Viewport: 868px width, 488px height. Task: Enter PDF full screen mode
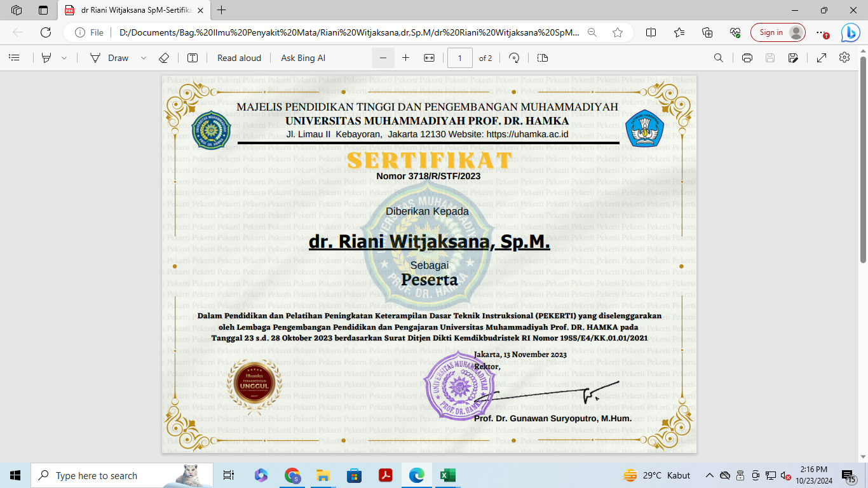point(822,58)
